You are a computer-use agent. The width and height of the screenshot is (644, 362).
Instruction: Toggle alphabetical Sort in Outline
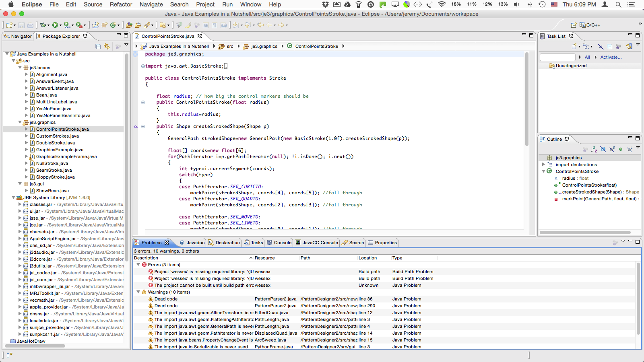click(594, 149)
